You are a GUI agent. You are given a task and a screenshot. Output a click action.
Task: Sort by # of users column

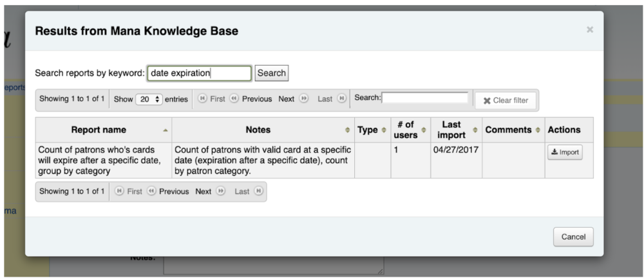411,130
